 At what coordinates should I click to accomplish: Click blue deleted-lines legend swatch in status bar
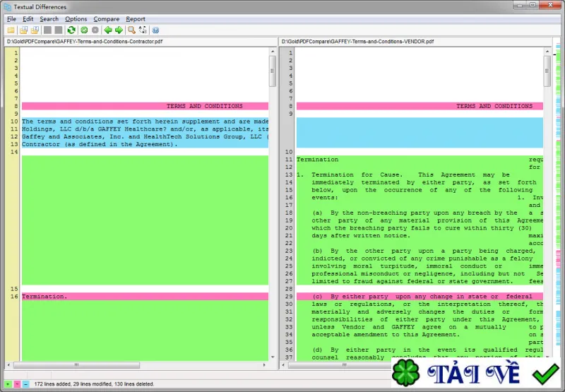[x=26, y=384]
